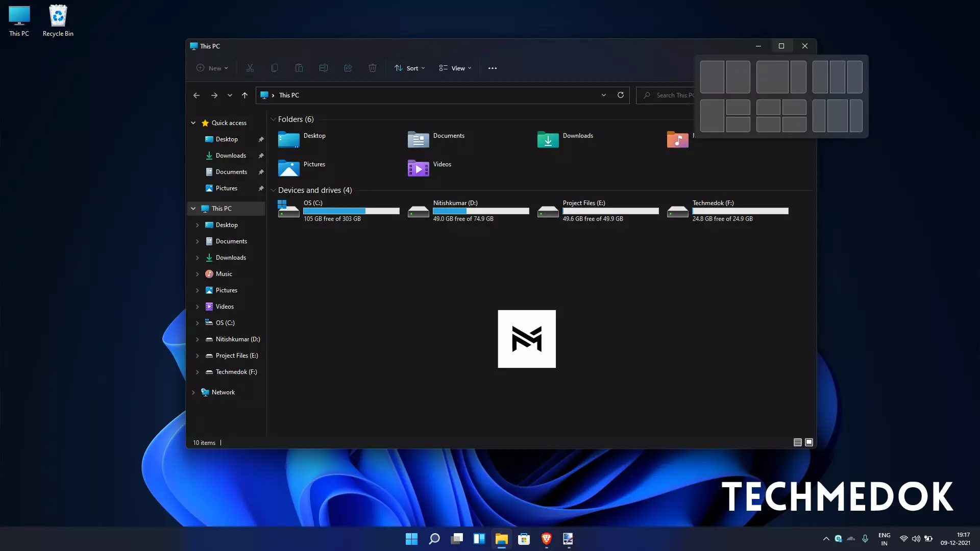
Task: Open the View dropdown menu
Action: (455, 68)
